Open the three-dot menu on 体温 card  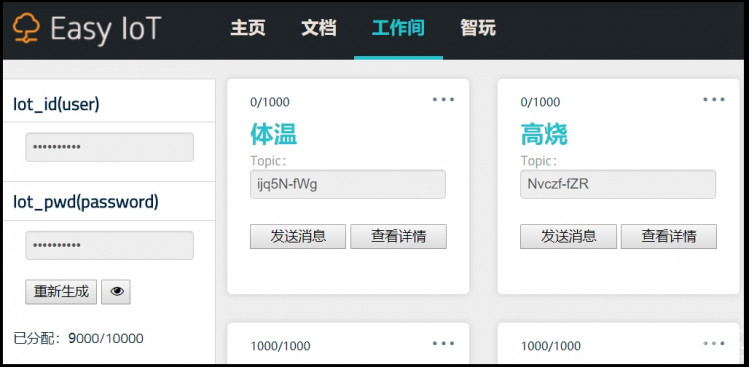coord(443,99)
